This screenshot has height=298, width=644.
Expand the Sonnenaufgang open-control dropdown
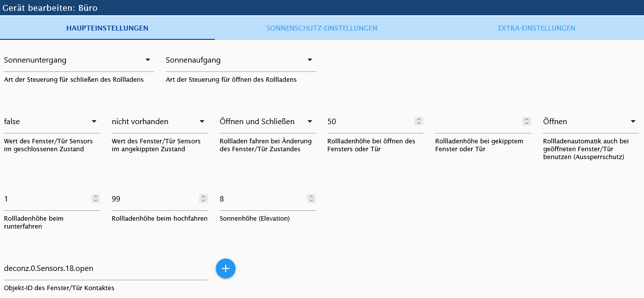(240, 60)
